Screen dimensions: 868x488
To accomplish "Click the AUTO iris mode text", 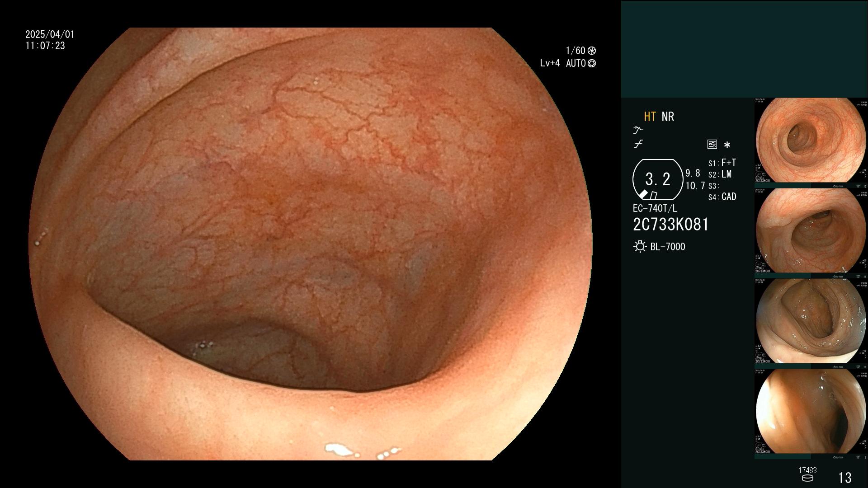I will click(x=576, y=63).
